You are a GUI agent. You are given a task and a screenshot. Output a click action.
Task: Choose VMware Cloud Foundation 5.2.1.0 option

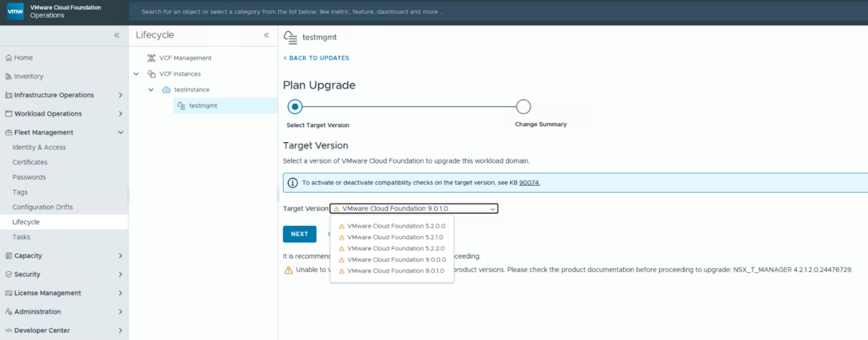[396, 237]
